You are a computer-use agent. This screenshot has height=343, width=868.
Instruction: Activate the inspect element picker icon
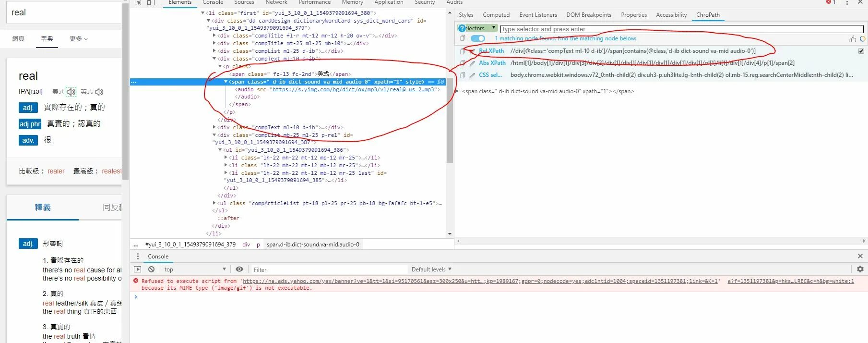(138, 2)
